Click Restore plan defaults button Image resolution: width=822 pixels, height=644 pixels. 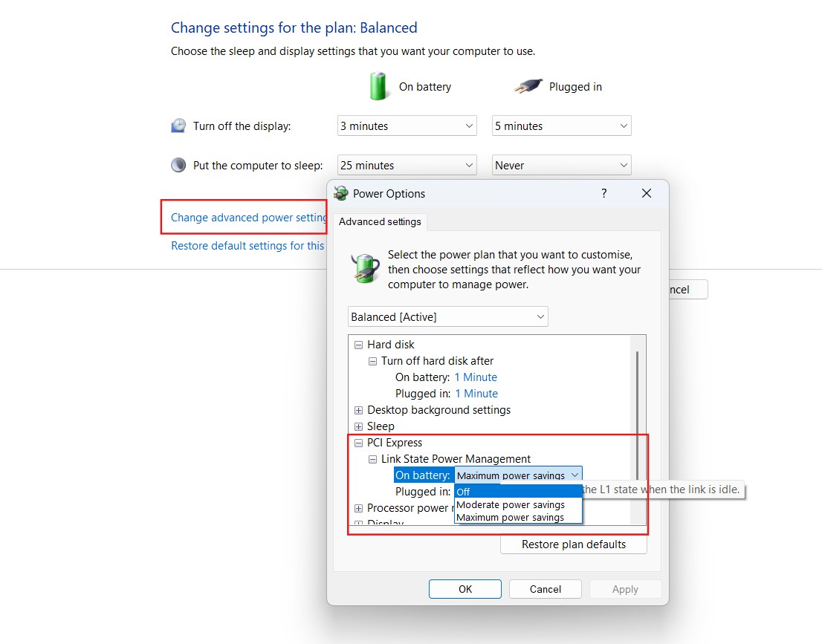click(573, 544)
